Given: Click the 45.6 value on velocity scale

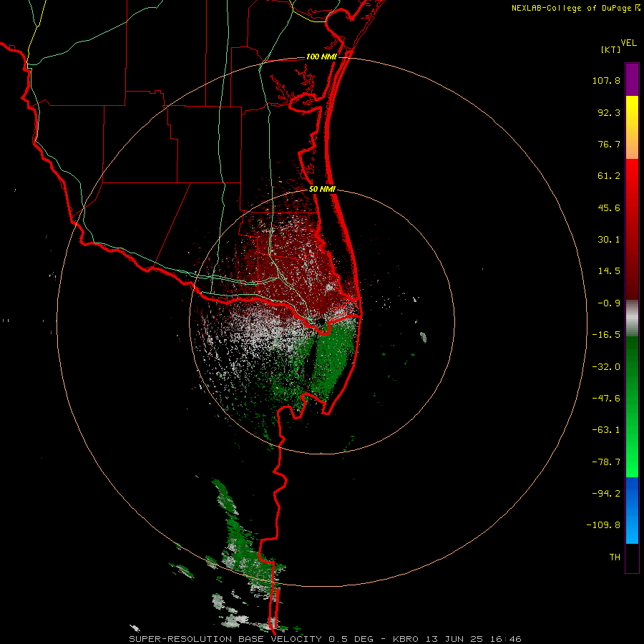Looking at the screenshot, I should coord(609,208).
